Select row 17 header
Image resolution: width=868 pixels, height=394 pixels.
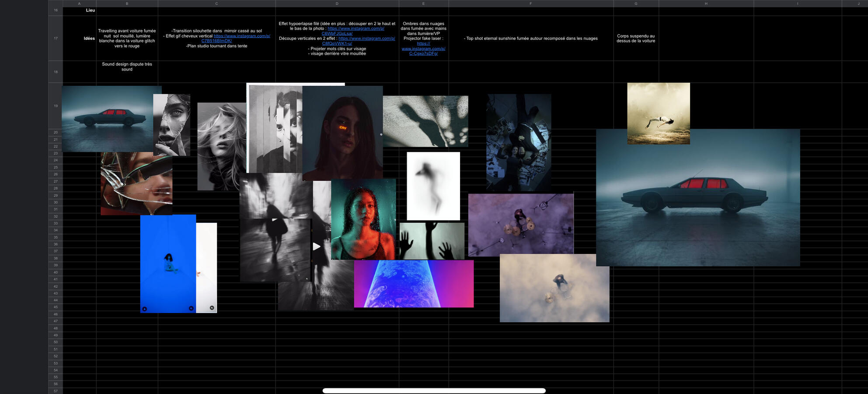point(56,38)
